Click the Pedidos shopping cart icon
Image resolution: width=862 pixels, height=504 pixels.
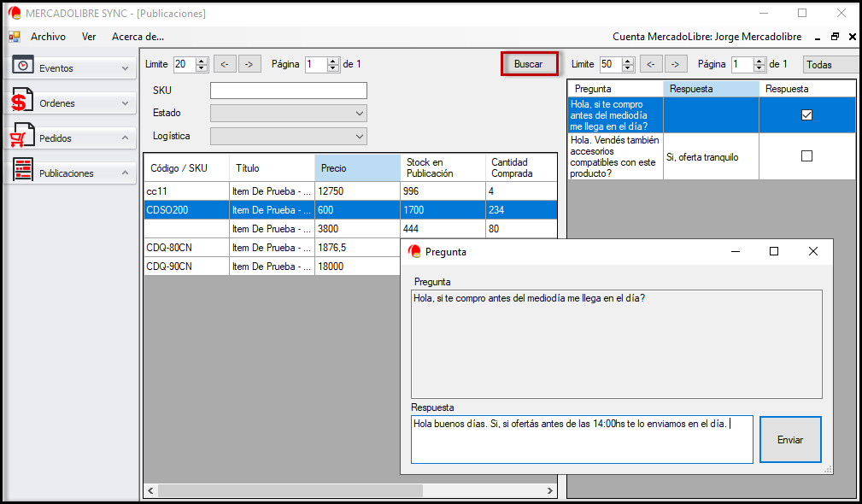click(22, 136)
